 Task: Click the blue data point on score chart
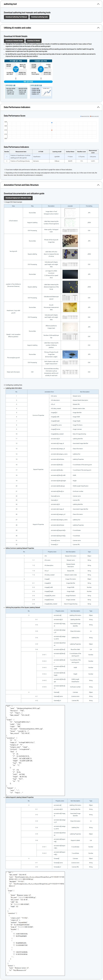(52, 123)
